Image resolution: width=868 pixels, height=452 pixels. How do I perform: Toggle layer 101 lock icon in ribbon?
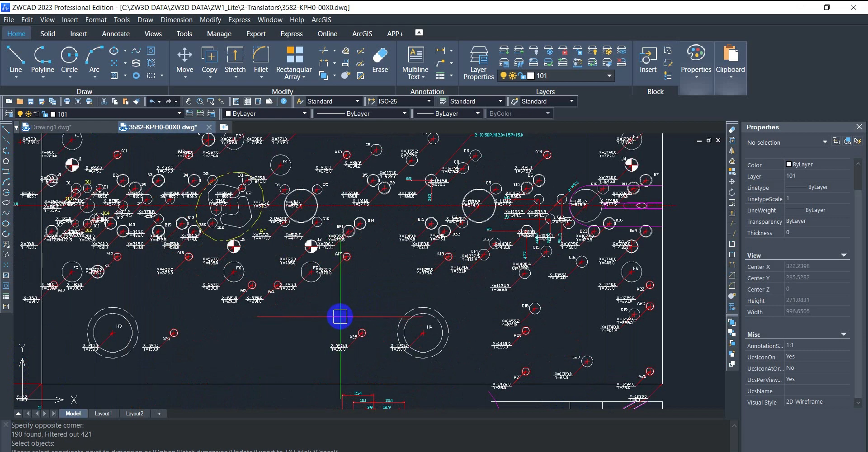pyautogui.click(x=522, y=75)
